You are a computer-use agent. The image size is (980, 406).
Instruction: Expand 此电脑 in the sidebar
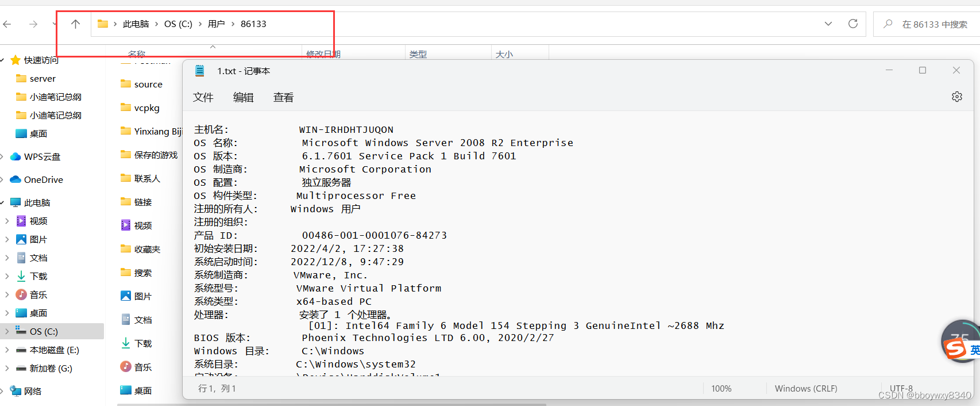coord(6,202)
